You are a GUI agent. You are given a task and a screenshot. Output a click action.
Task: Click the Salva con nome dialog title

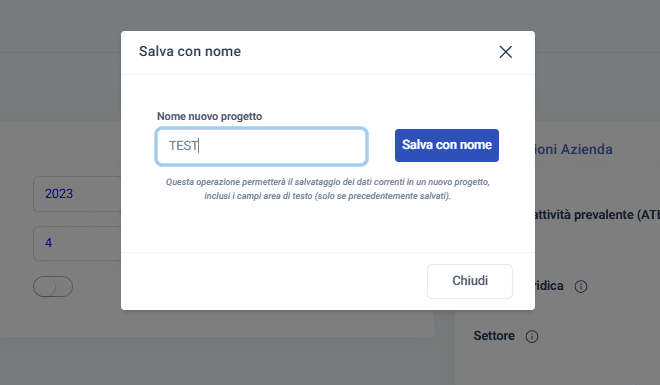click(x=190, y=51)
